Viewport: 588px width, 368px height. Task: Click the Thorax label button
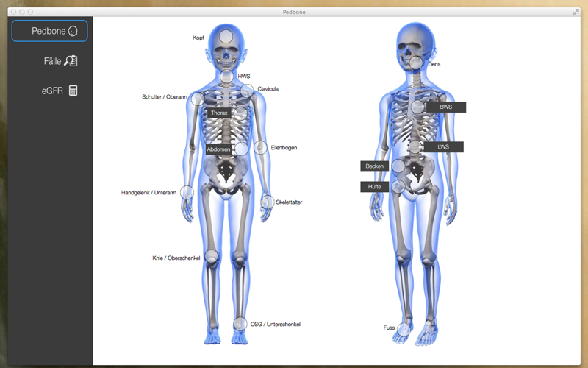point(219,113)
